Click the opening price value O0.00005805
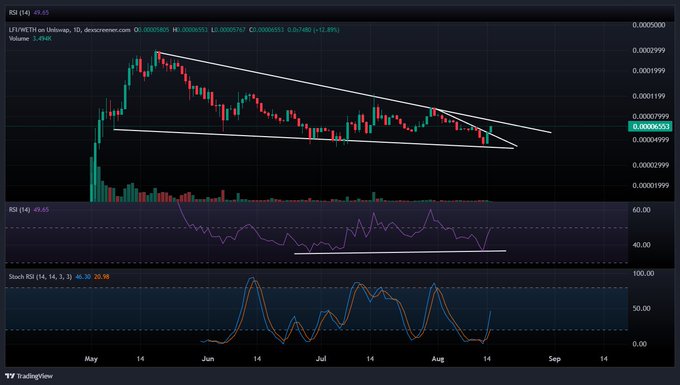This screenshot has height=385, width=680. (151, 30)
